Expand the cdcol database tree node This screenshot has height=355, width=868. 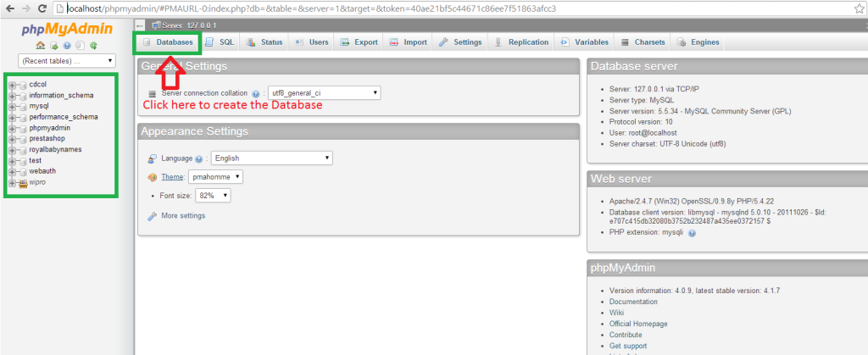click(12, 85)
